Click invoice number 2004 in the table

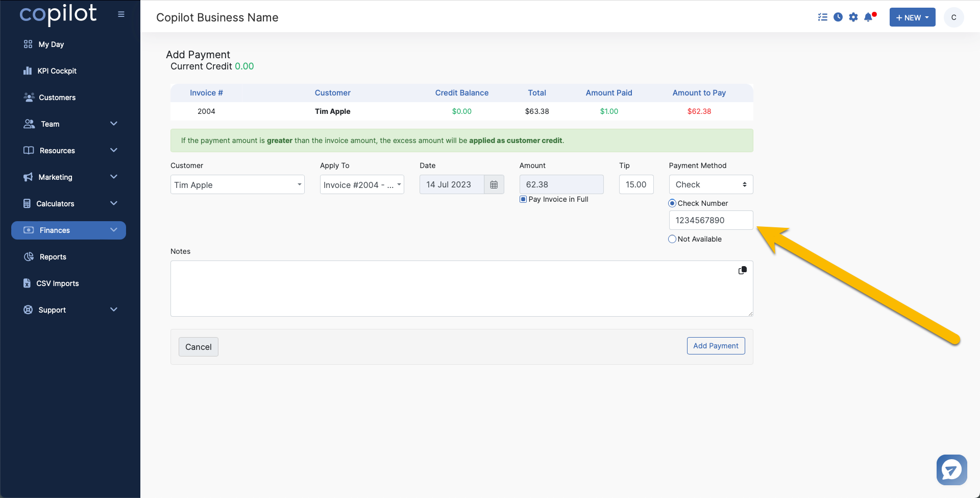pyautogui.click(x=206, y=111)
